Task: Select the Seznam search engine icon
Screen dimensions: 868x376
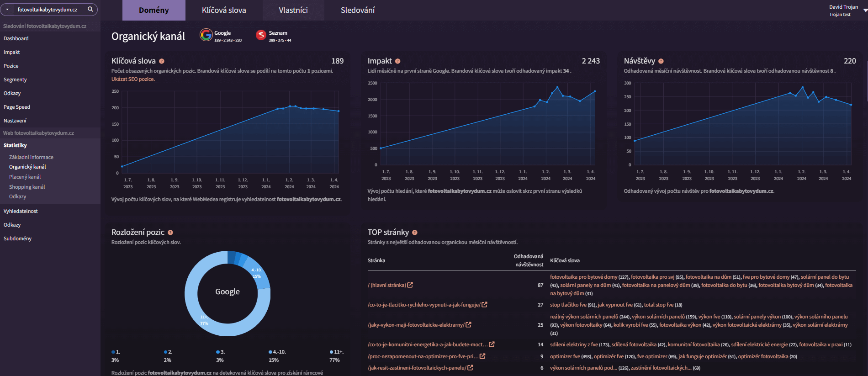Action: (261, 35)
